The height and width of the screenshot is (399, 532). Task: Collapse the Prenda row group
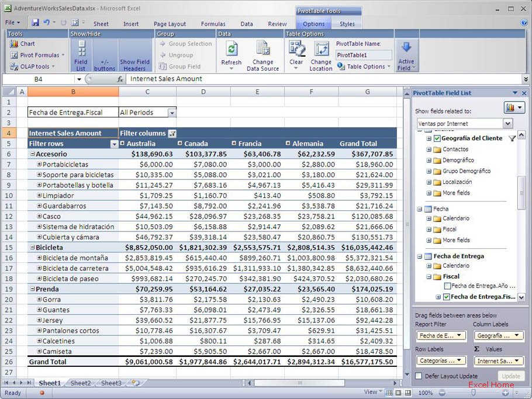(33, 289)
